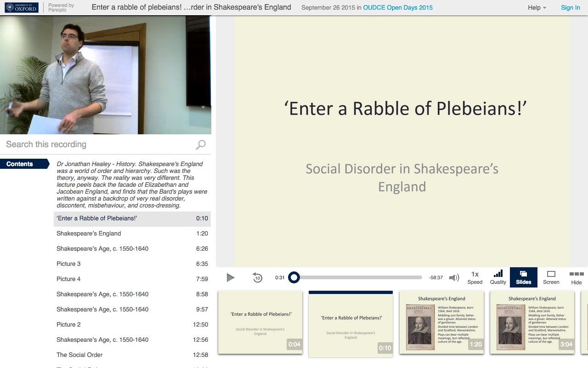588x368 pixels.
Task: Click the Sign In link
Action: point(570,8)
